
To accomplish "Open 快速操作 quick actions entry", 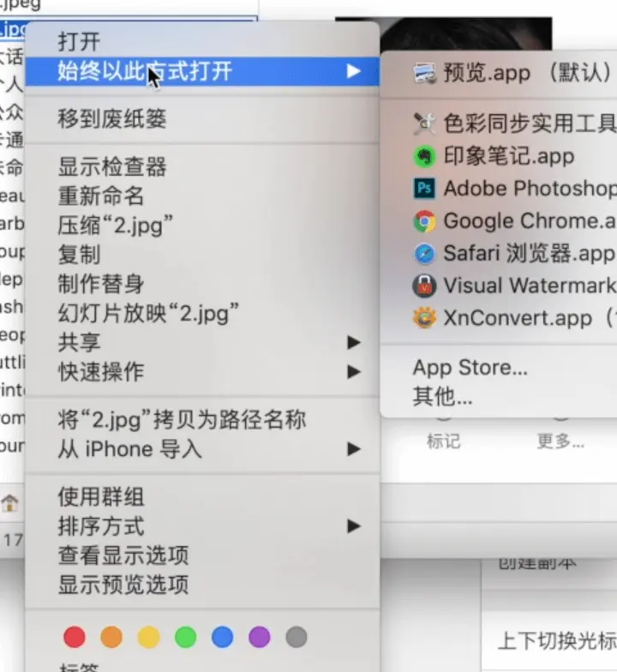I will coord(202,372).
